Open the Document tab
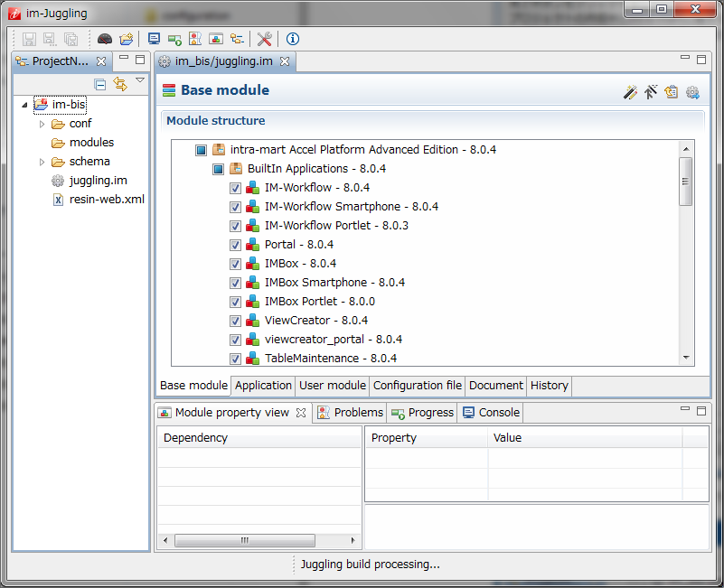The width and height of the screenshot is (724, 588). coord(496,386)
